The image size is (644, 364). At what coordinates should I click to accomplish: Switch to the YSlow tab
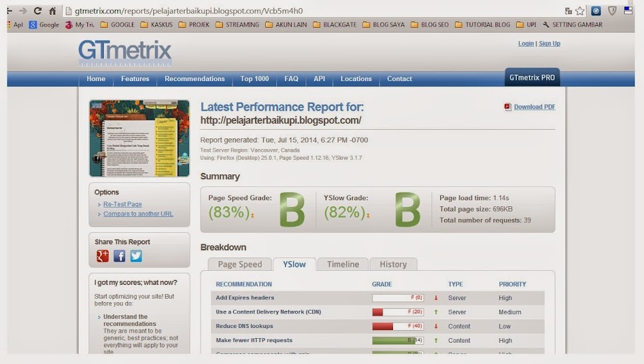point(294,264)
